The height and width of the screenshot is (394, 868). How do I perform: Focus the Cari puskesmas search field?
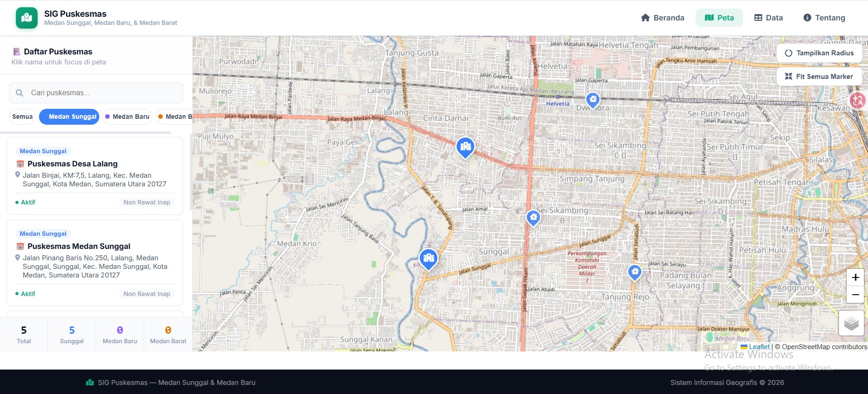pos(96,93)
